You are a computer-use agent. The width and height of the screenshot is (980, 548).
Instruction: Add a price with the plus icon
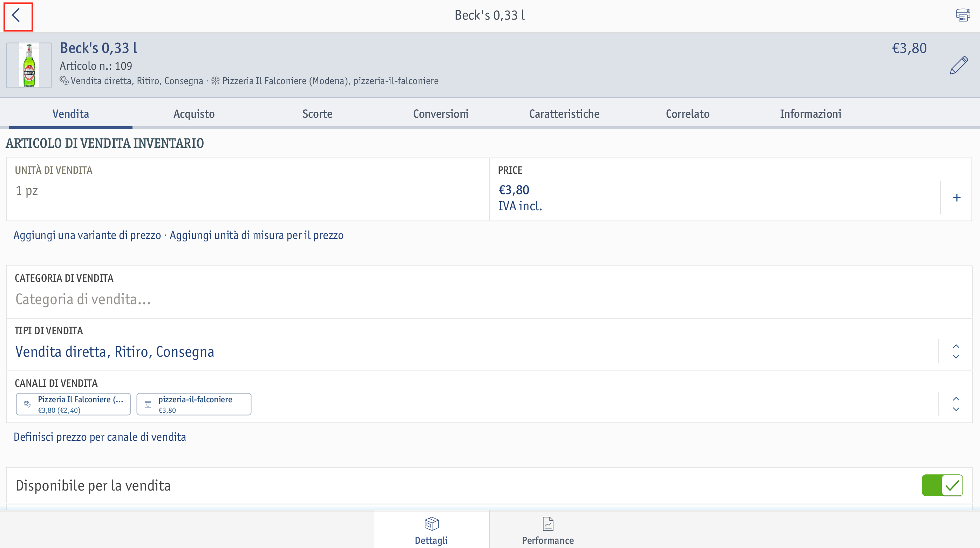point(957,197)
